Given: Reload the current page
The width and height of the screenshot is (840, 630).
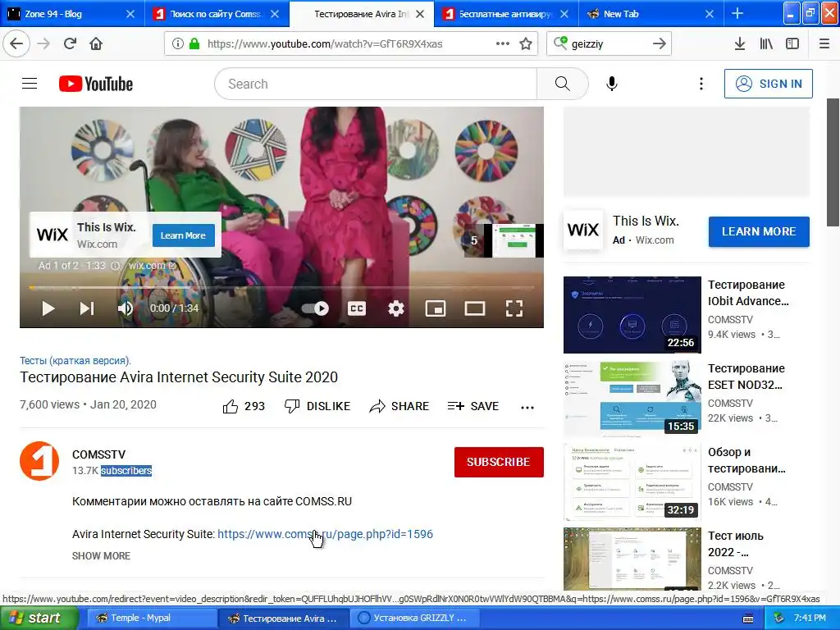Looking at the screenshot, I should click(70, 43).
